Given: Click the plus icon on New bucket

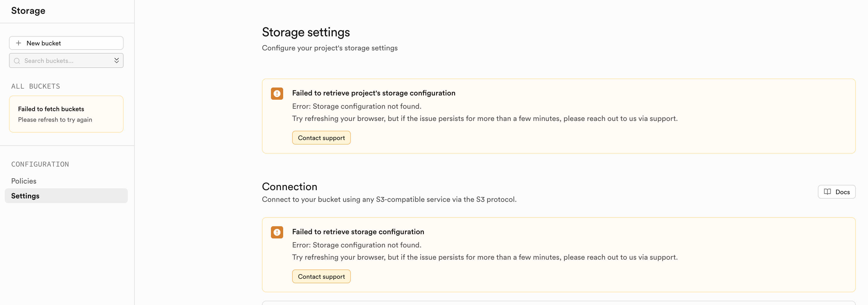Looking at the screenshot, I should pyautogui.click(x=19, y=43).
